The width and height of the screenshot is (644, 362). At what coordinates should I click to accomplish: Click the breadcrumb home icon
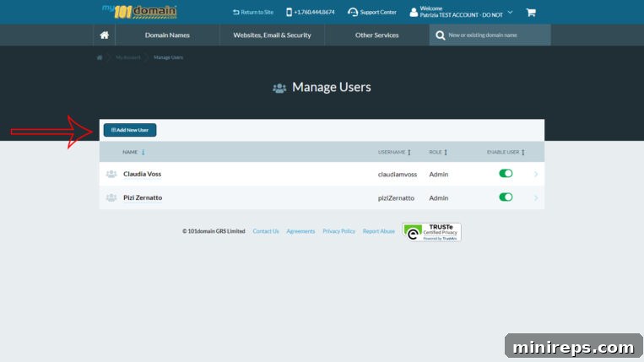[x=100, y=57]
